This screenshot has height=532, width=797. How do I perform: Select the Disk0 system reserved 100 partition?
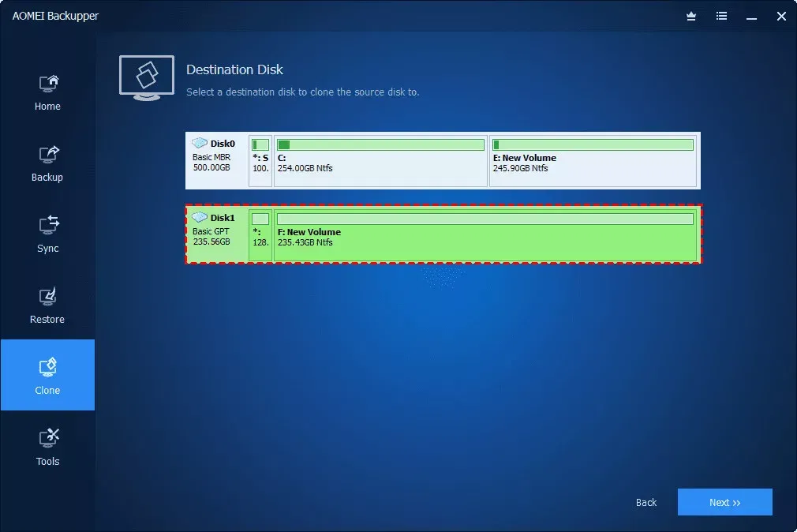tap(260, 161)
